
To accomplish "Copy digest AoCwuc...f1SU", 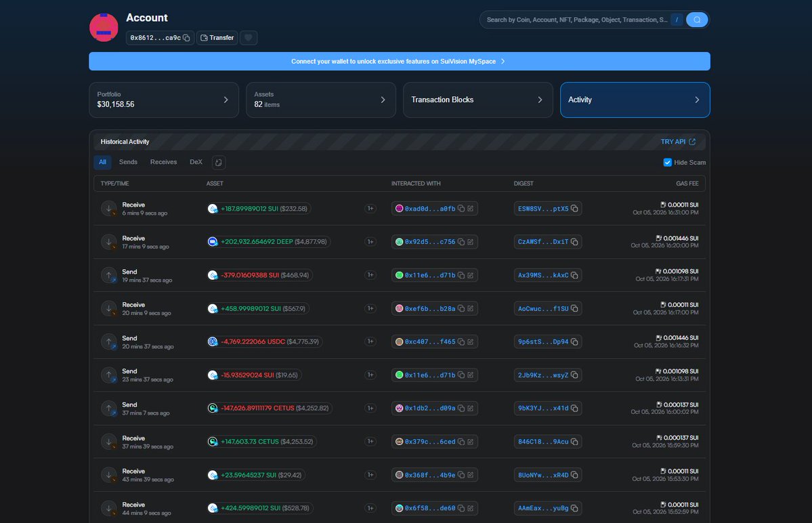I will (x=574, y=309).
